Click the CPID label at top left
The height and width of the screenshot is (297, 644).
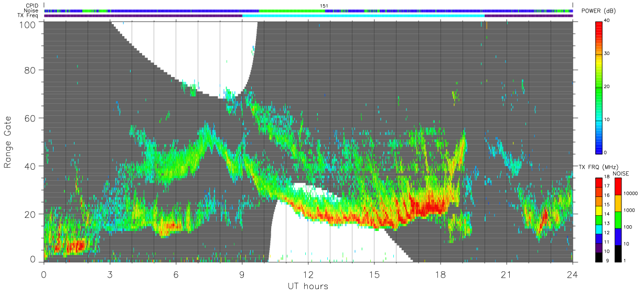tap(31, 6)
